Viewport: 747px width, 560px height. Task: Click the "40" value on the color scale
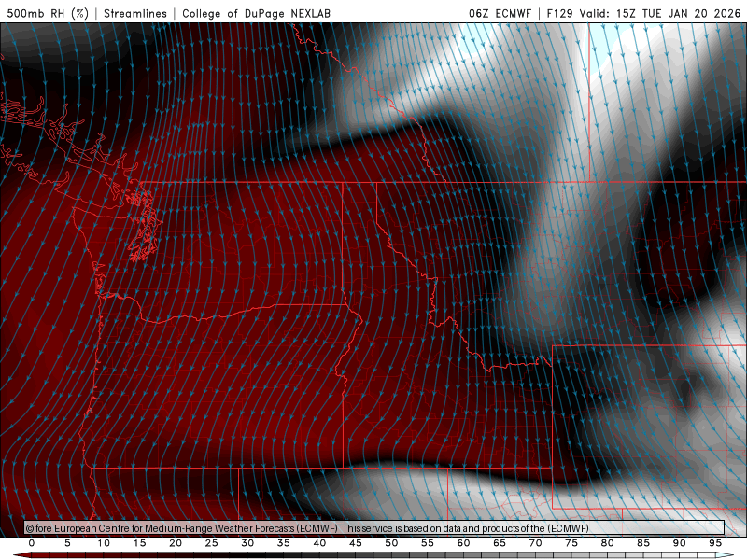[319, 543]
